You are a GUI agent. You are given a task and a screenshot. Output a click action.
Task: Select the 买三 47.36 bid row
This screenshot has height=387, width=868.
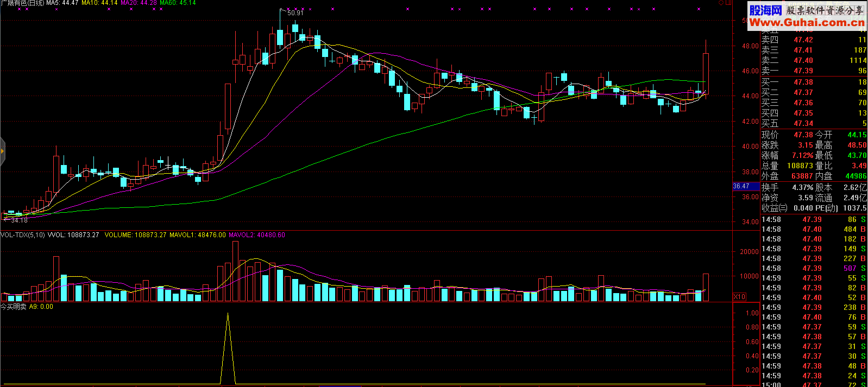[814, 103]
